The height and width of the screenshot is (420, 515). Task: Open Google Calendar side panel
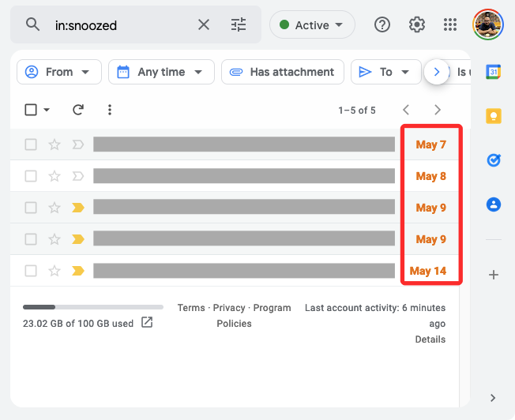pyautogui.click(x=494, y=72)
